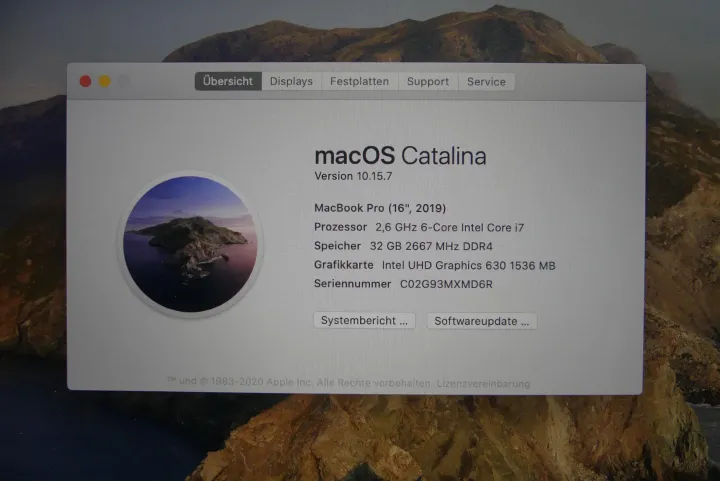
Task: Click the Systembericht button
Action: click(x=365, y=320)
